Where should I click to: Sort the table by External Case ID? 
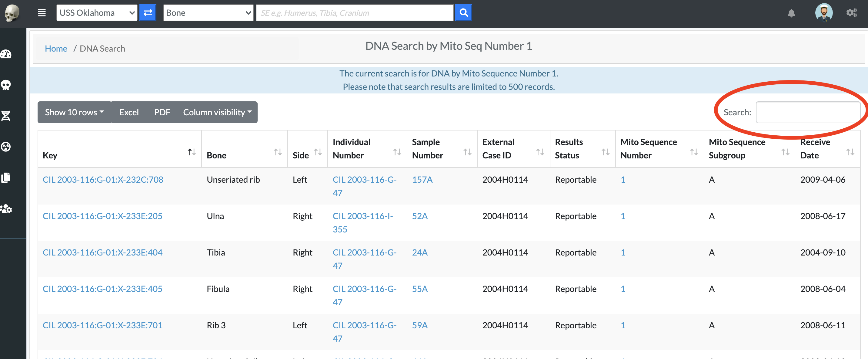pos(513,149)
